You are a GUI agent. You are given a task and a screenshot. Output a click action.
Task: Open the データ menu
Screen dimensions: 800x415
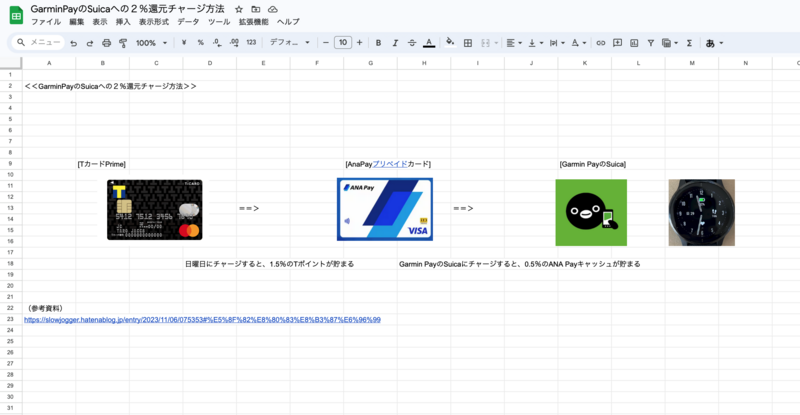tap(188, 22)
